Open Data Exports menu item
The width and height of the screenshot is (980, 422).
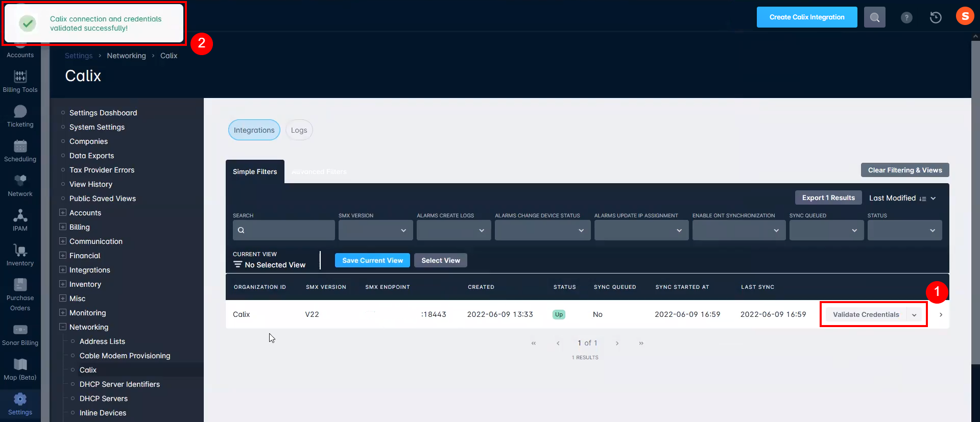click(x=91, y=156)
